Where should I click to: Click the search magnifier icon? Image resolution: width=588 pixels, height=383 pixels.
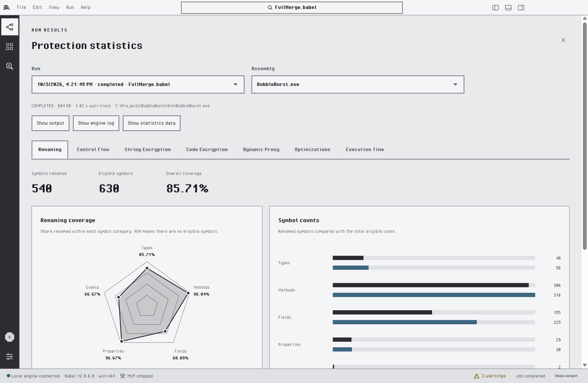pyautogui.click(x=270, y=7)
